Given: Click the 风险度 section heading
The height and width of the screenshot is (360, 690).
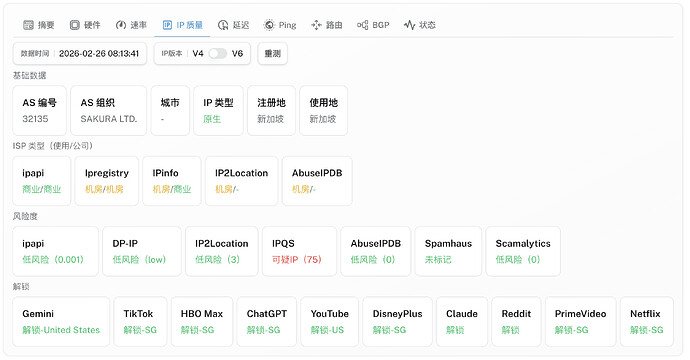Looking at the screenshot, I should point(25,216).
